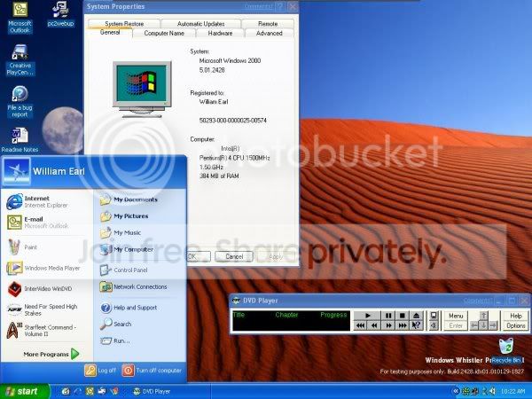The image size is (532, 399).
Task: Click the Start button
Action: (25, 392)
